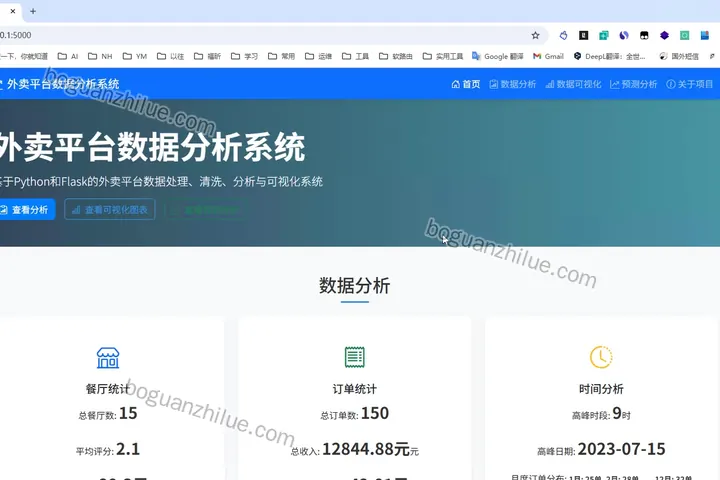Click the 餐厅统计 card title
The image size is (720, 480).
[108, 389]
